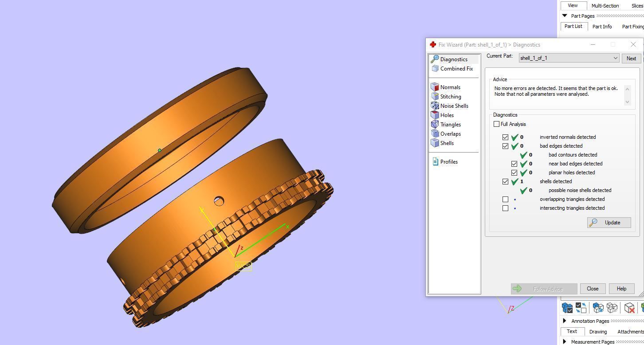644x345 pixels.
Task: Click 'bad contours detected' text
Action: click(573, 155)
